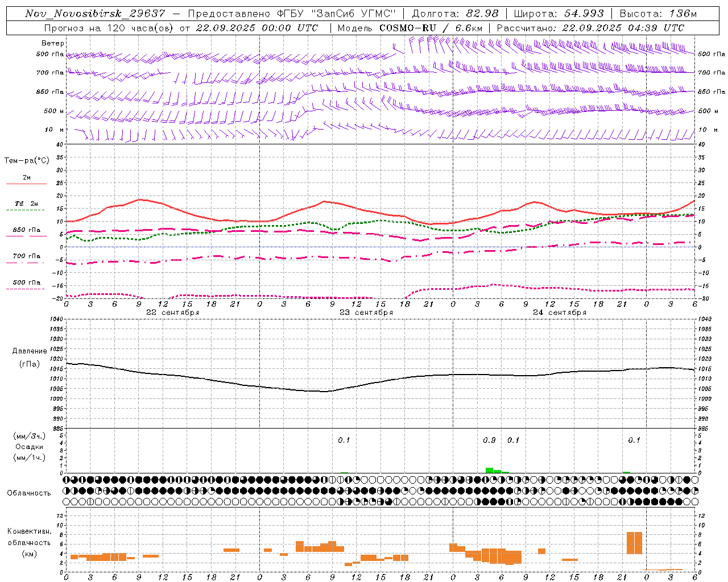Click the red 2м temperature legend line

click(26, 184)
